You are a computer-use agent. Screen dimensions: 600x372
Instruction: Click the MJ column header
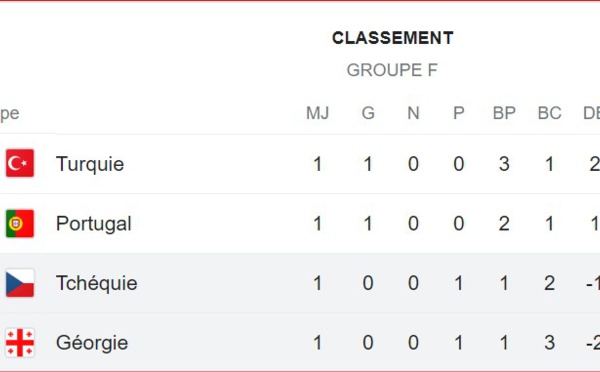pos(318,113)
